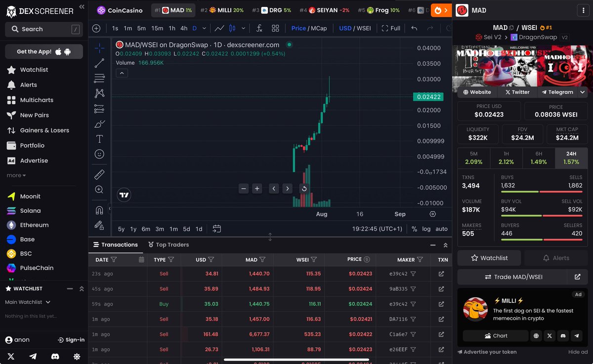Switch chart currency USD / WSEI
Viewport: 593px width, 364px height.
355,28
